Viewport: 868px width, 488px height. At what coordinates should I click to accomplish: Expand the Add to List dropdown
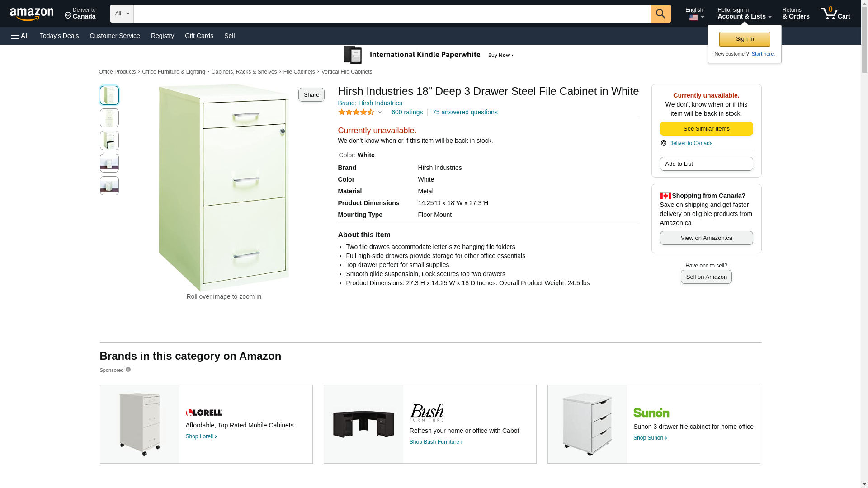pos(706,164)
